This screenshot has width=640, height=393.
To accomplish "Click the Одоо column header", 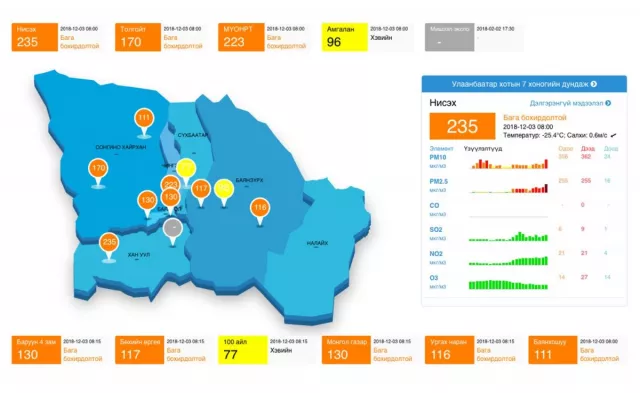I will 566,149.
